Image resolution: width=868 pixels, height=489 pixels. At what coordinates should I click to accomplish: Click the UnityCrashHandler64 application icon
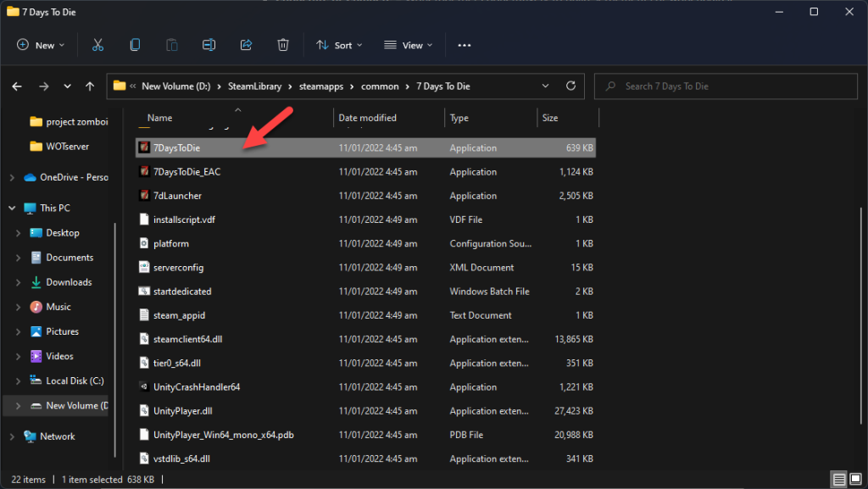point(144,386)
